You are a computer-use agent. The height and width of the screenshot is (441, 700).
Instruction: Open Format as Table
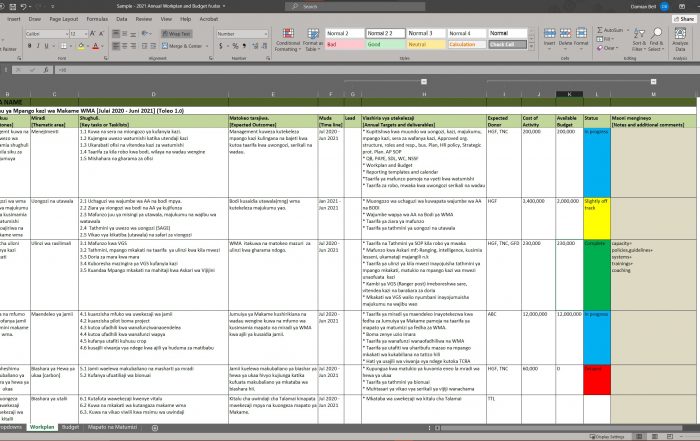pos(313,40)
